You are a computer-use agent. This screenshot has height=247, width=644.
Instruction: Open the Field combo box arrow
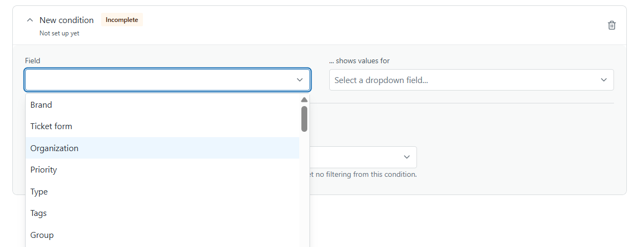pyautogui.click(x=300, y=80)
